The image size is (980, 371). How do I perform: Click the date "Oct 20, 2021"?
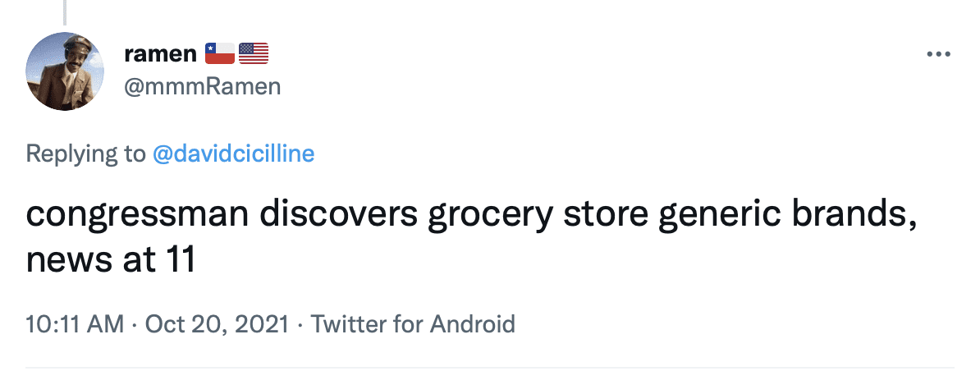click(x=217, y=324)
